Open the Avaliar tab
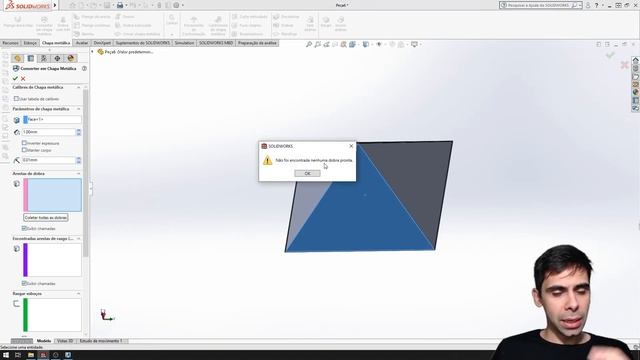Viewport: 640px width, 360px height. click(x=82, y=43)
